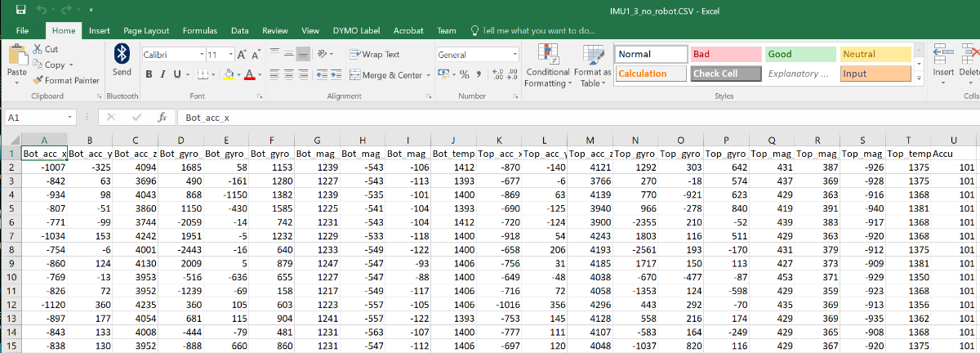Click the yellow fill color button
Image resolution: width=980 pixels, height=353 pixels.
(x=229, y=74)
